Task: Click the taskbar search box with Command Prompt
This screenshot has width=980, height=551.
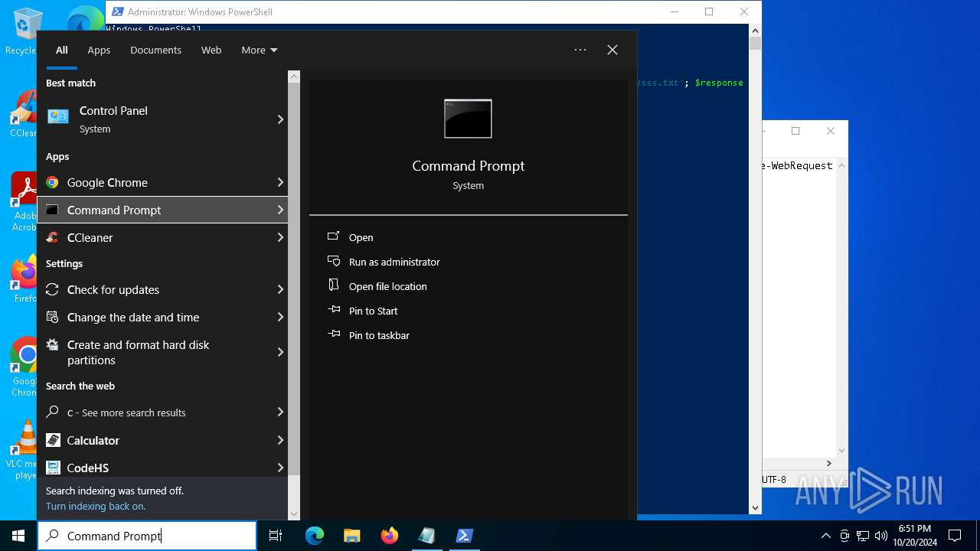Action: [147, 536]
